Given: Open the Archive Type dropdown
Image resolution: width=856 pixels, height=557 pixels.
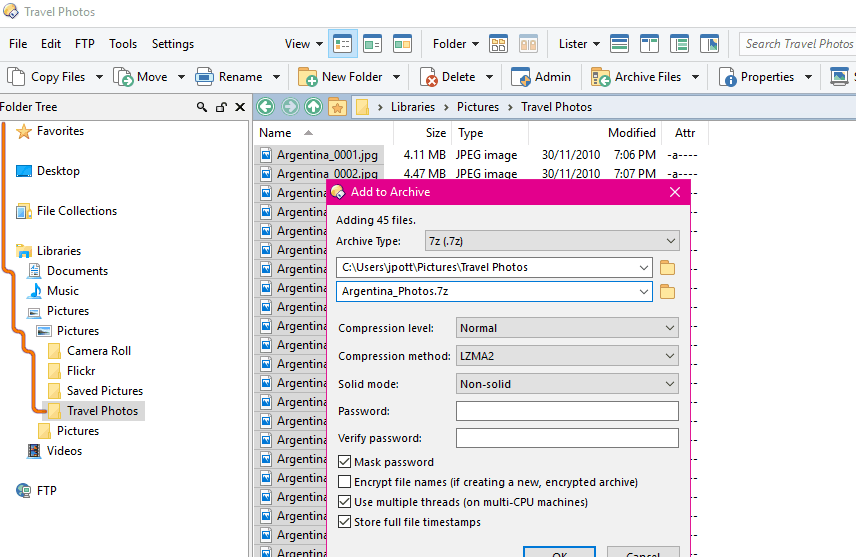Looking at the screenshot, I should tap(552, 241).
